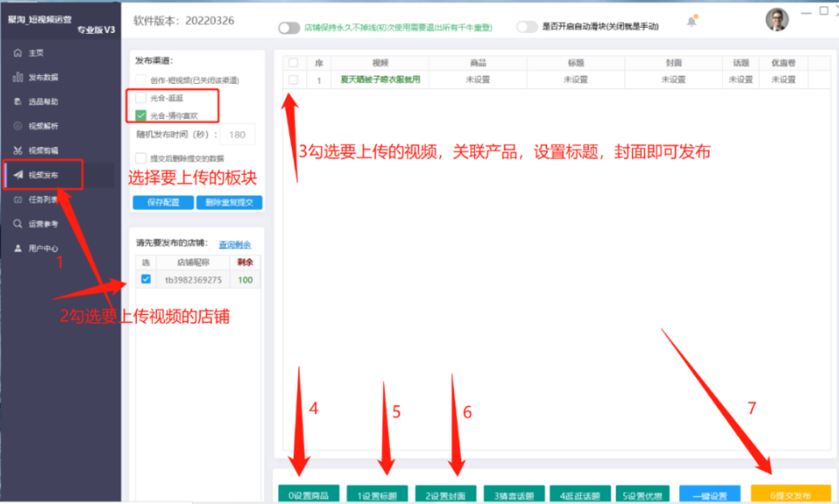
Task: Click the 视频 column header
Action: point(380,63)
